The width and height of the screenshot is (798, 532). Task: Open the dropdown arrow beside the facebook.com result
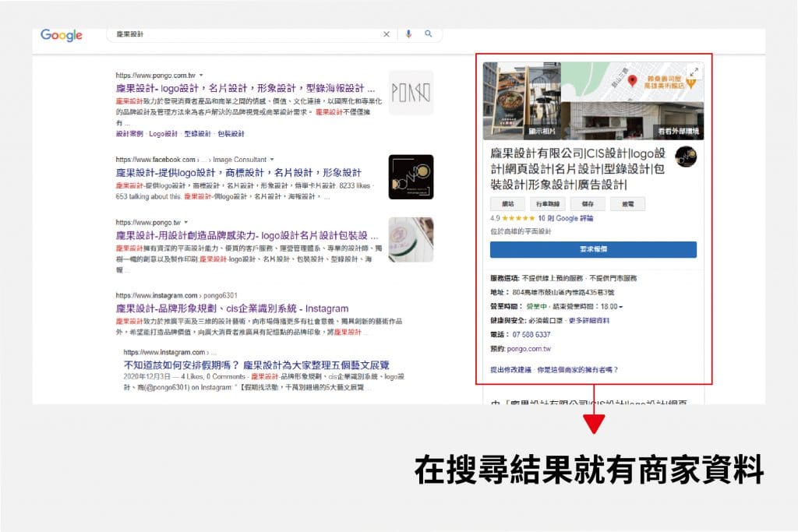(x=270, y=159)
